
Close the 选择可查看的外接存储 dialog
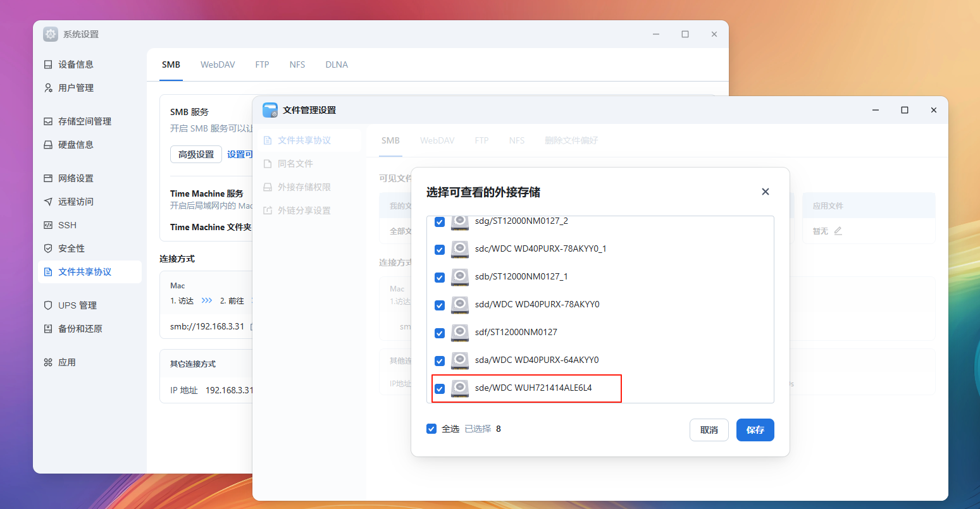(x=766, y=192)
